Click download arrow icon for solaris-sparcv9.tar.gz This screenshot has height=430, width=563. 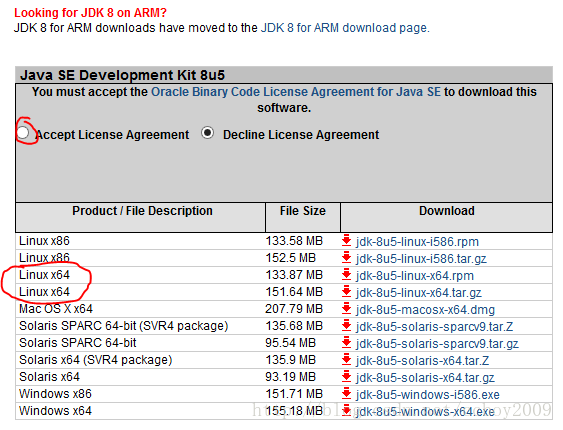(x=346, y=343)
